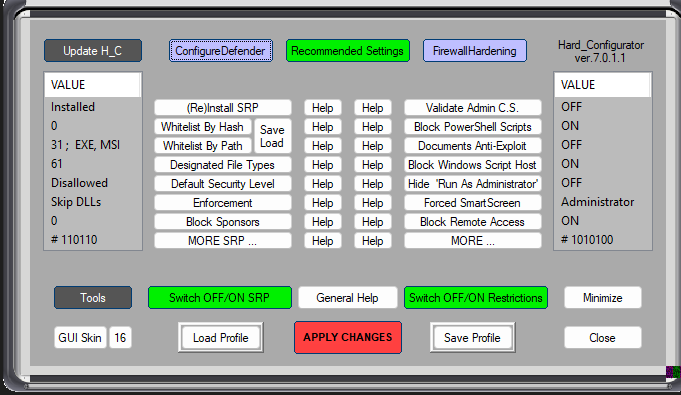Open Help for (Re)Install SRP
The height and width of the screenshot is (395, 681).
[323, 108]
